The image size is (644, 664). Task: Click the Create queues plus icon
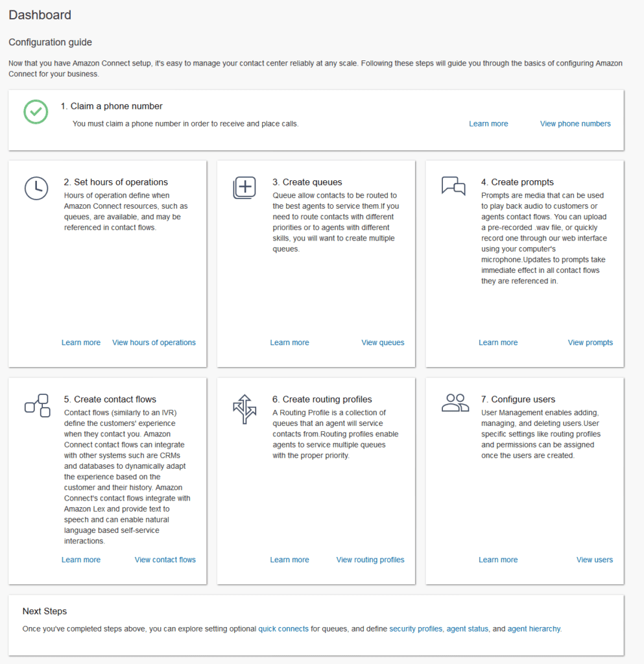click(244, 188)
